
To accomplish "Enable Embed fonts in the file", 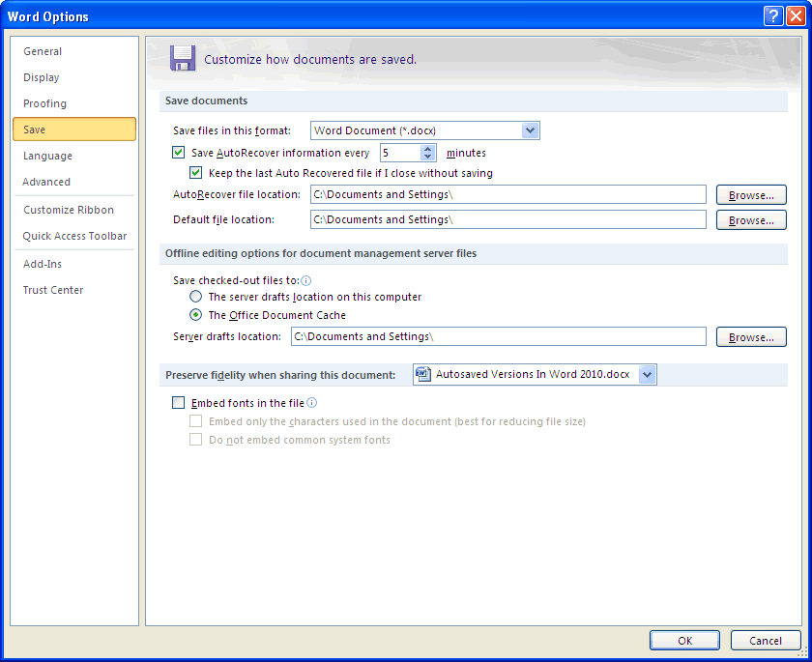I will coord(178,403).
